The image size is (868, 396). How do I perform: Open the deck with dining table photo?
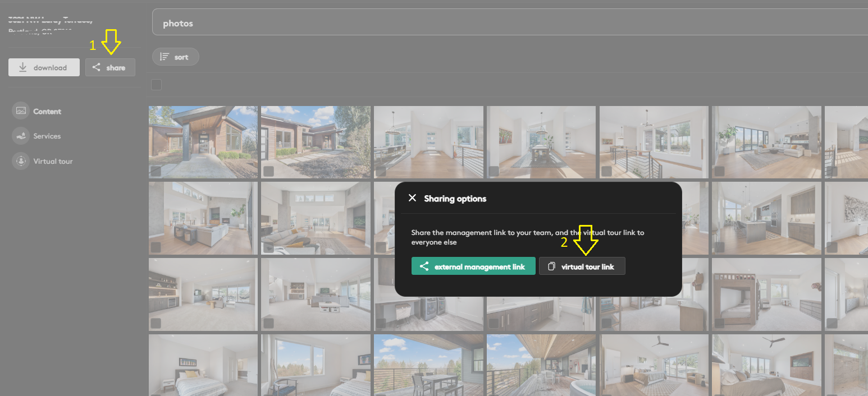[x=429, y=365]
